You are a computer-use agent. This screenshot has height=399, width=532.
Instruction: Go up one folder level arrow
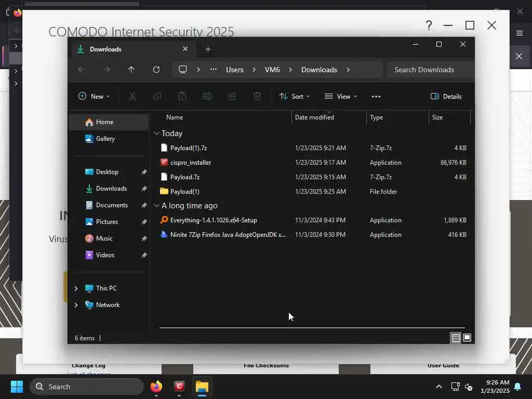pyautogui.click(x=131, y=70)
